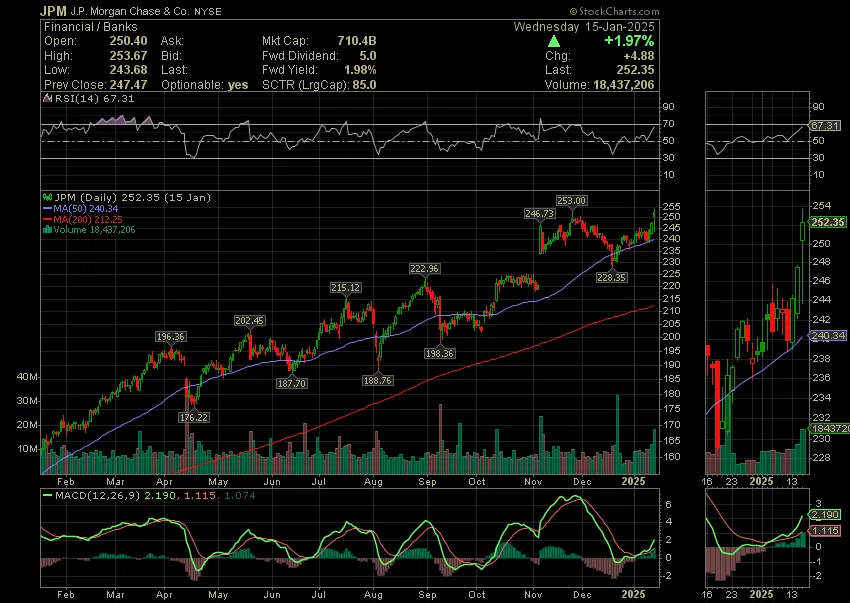Click the High value 253.67
The height and width of the screenshot is (603, 850).
(128, 56)
